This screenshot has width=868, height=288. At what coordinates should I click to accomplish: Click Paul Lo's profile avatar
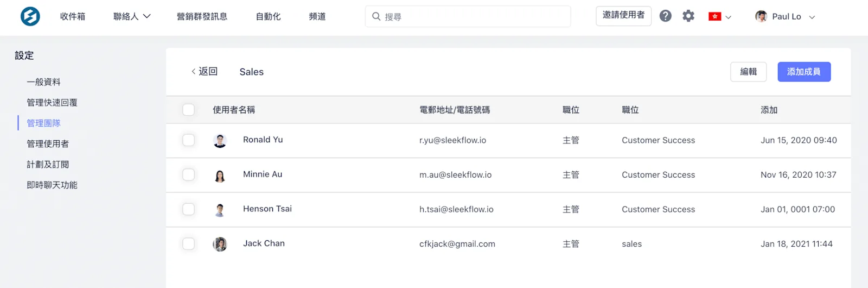[761, 16]
